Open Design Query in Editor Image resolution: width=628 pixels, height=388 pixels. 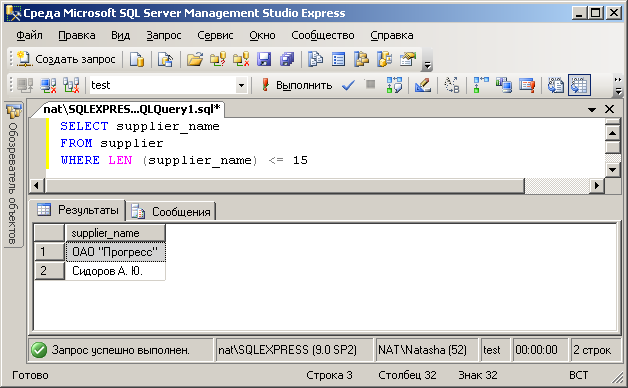coord(423,85)
